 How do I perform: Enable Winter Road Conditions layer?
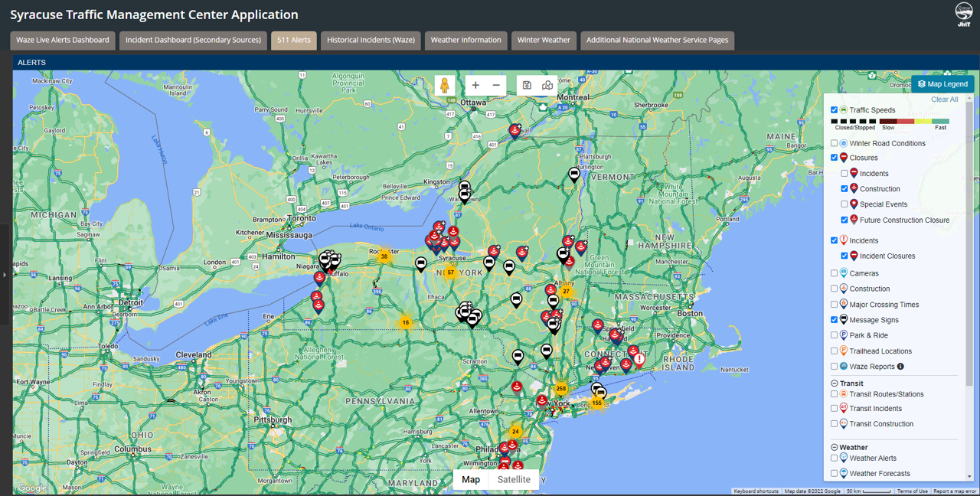[835, 143]
